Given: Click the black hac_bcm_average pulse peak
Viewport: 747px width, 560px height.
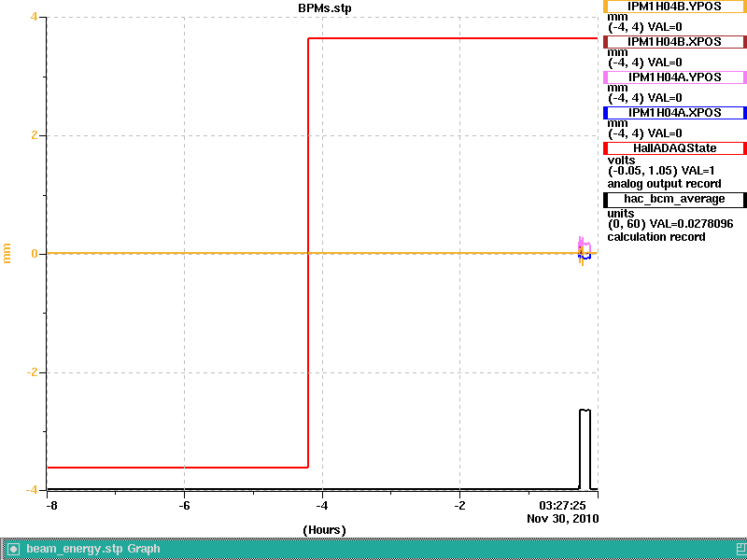Looking at the screenshot, I should pos(585,410).
